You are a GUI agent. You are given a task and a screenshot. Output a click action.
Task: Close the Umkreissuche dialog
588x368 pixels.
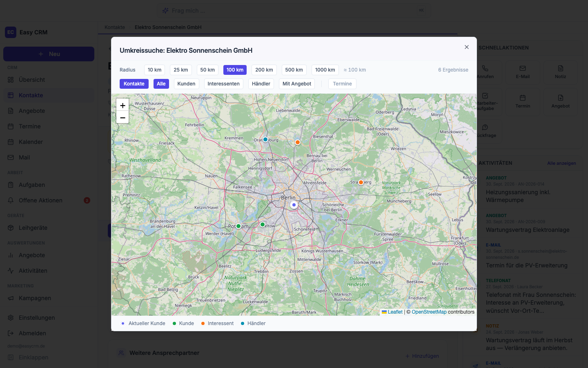point(467,47)
